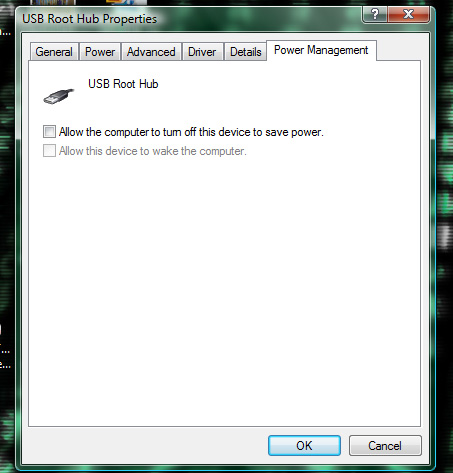Screen dimensions: 453x473
Task: Select the Power Management tab
Action: tap(321, 50)
